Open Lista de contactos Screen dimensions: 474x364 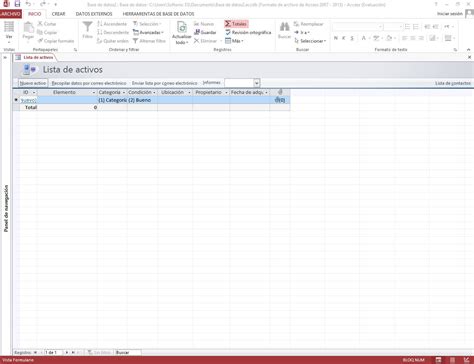[453, 83]
